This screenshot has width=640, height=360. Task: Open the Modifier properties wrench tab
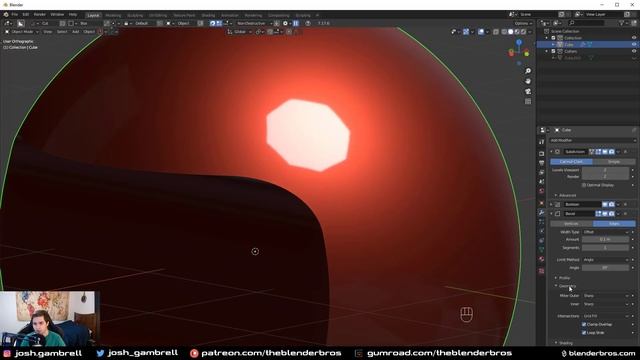(542, 212)
